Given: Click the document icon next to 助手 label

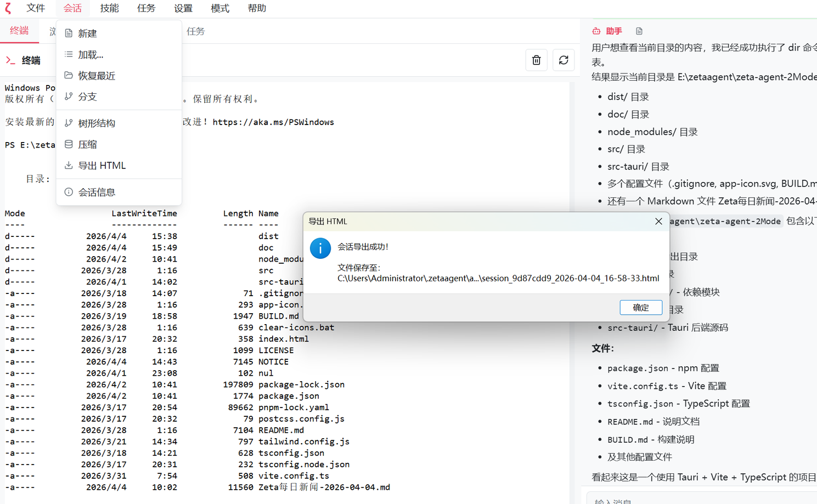Looking at the screenshot, I should pos(639,31).
